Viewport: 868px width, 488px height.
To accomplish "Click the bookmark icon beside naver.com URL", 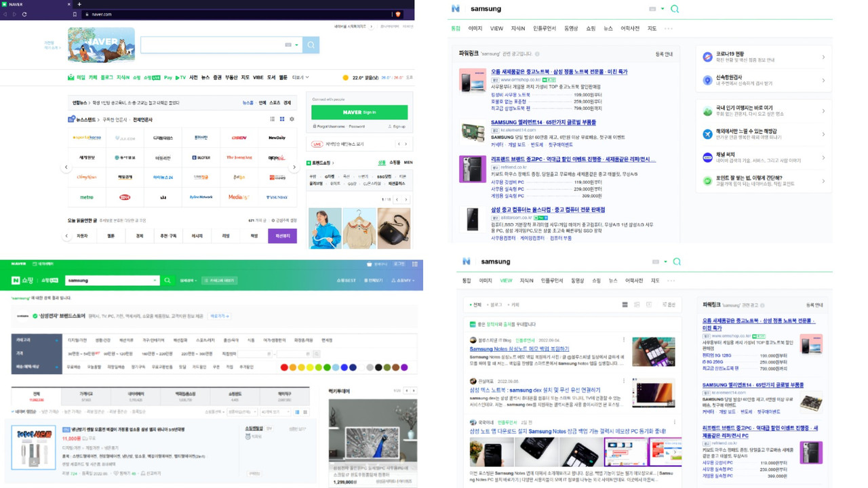I will point(75,14).
